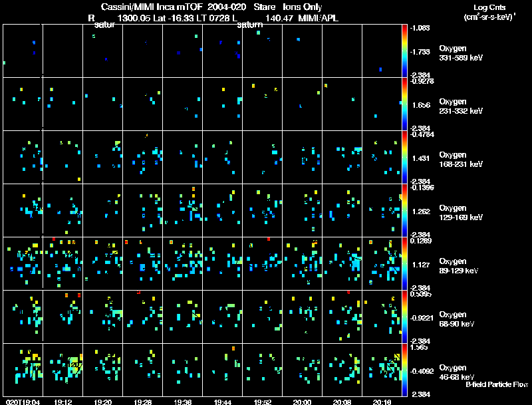Select the 'Oxygen 168-231 keV' row label
Image resolution: width=532 pixels, height=405 pixels.
click(461, 160)
